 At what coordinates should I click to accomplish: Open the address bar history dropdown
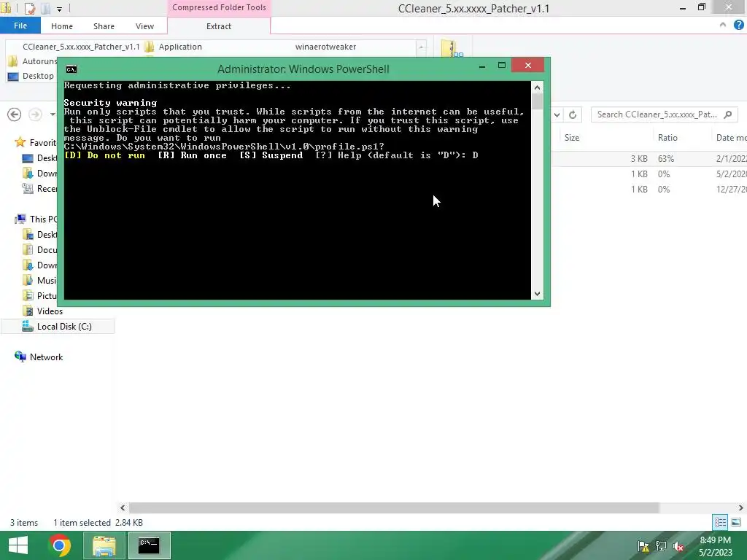(557, 114)
